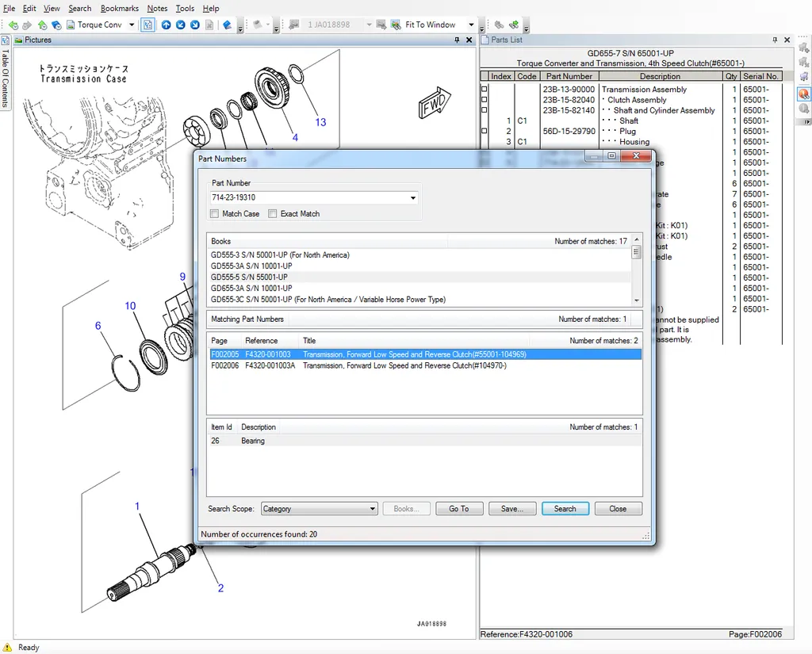Click highlighted orange search icon in right sidebar

(804, 94)
